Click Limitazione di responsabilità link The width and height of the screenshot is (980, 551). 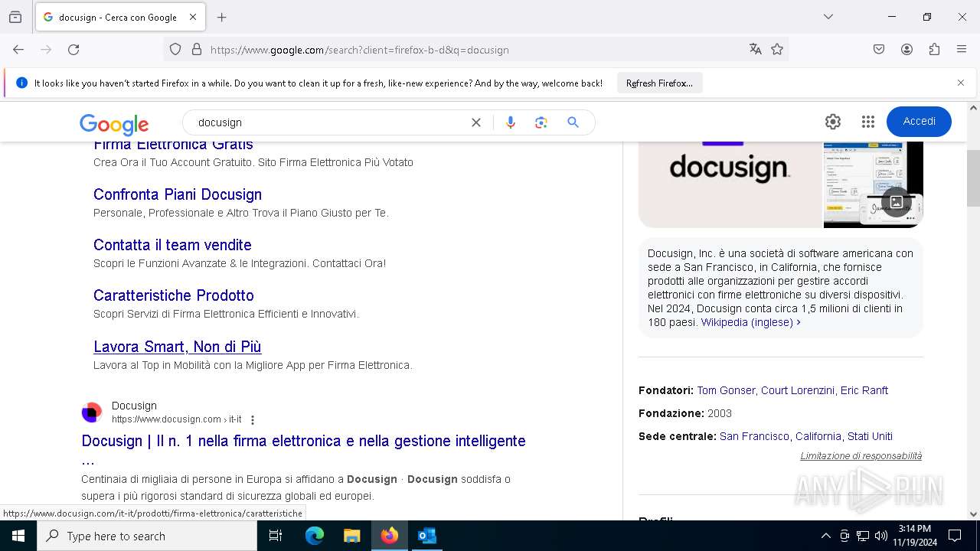[x=861, y=456]
